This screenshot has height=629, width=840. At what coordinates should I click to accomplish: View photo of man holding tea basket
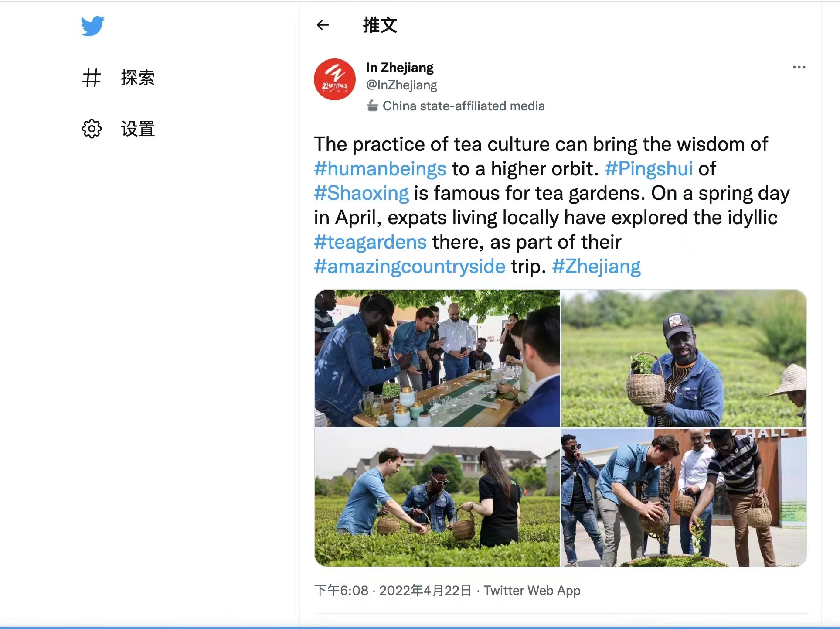[x=684, y=358]
